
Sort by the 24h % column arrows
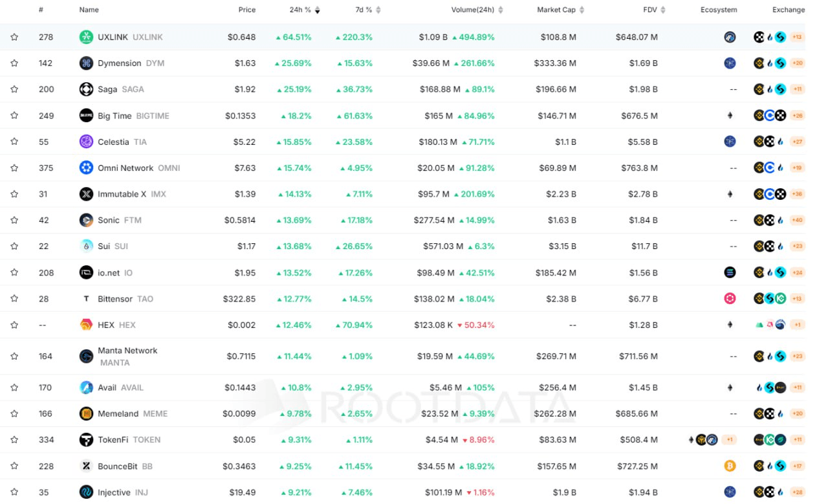point(317,10)
